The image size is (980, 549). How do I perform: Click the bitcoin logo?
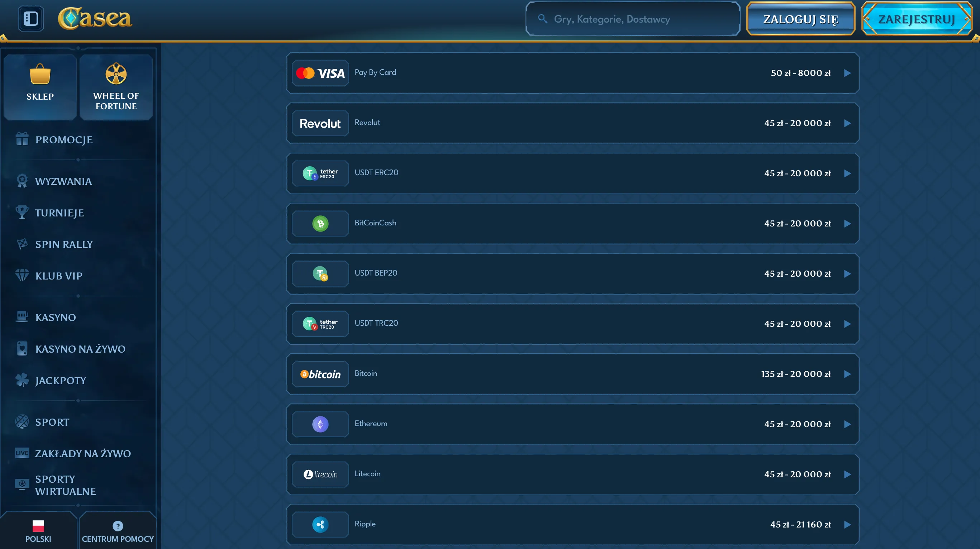[320, 374]
